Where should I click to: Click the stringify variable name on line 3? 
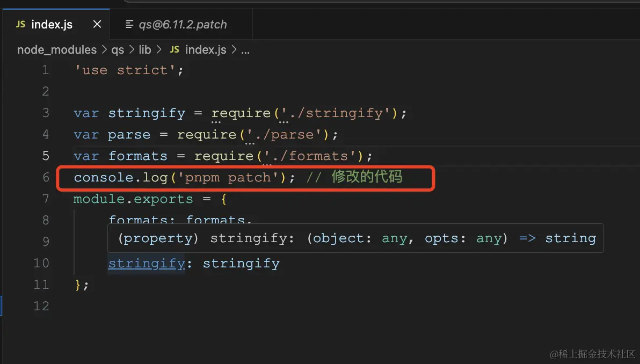[147, 113]
